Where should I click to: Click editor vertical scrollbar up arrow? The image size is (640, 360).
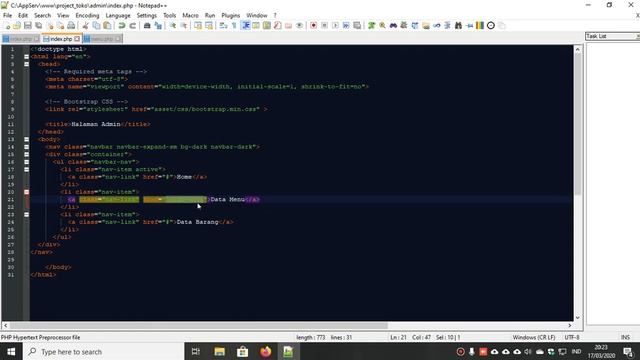[x=578, y=49]
